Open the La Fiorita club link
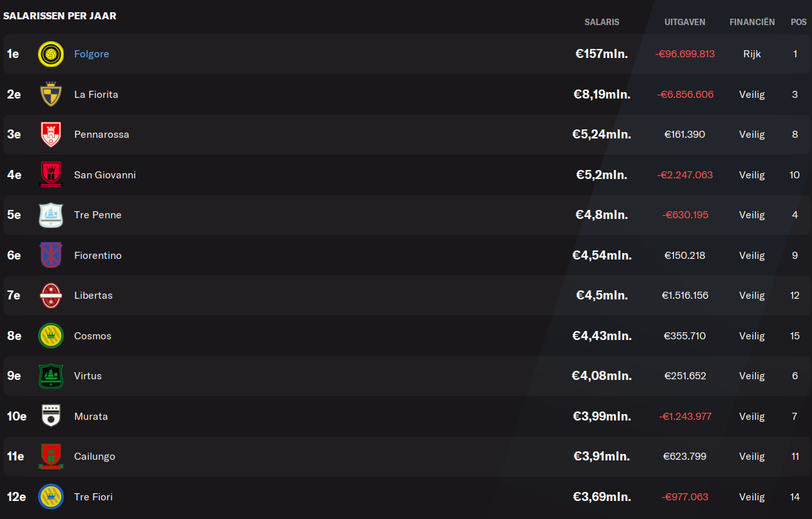 click(96, 94)
